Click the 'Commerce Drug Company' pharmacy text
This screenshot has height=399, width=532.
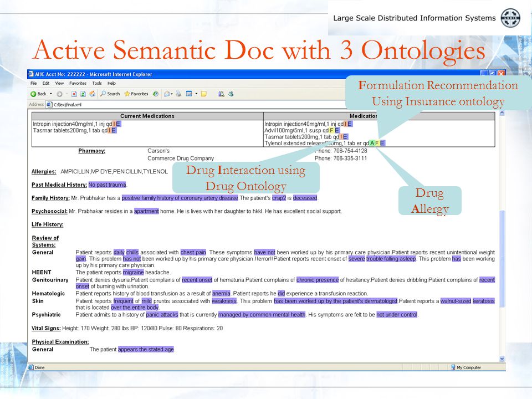181,158
